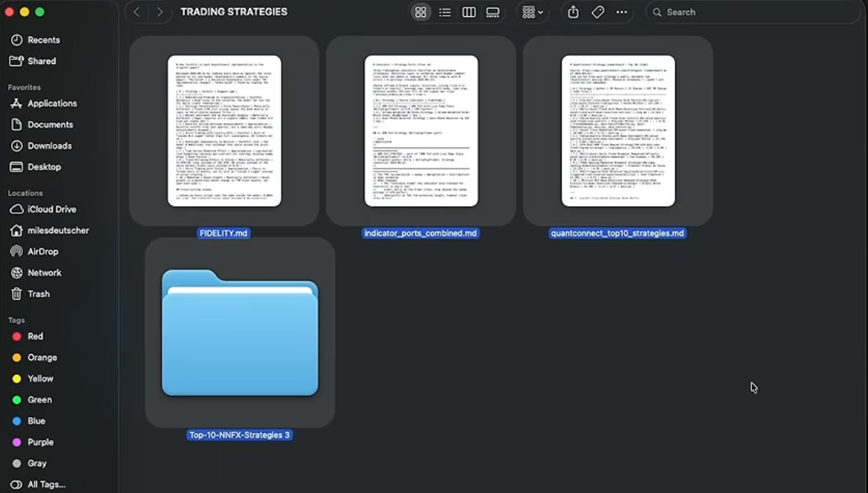This screenshot has height=493, width=868.
Task: Click the quantconnect_top10_strategies.md file name label
Action: [618, 233]
